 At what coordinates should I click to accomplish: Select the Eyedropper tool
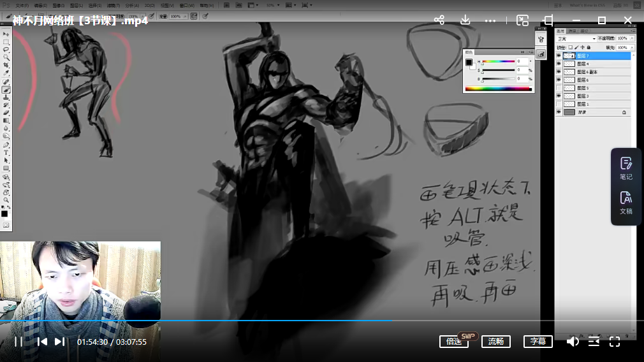6,73
